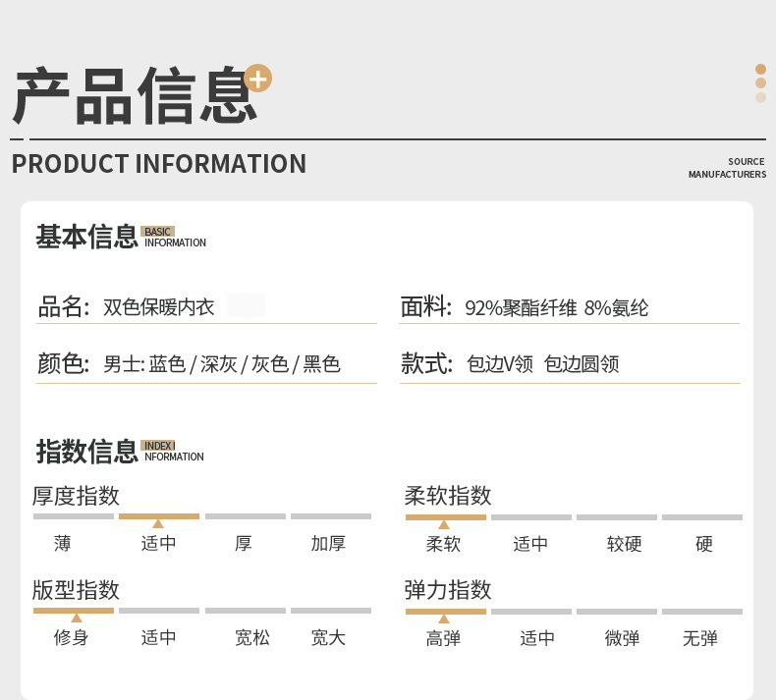Click the 厚 thickness label

pyautogui.click(x=243, y=543)
